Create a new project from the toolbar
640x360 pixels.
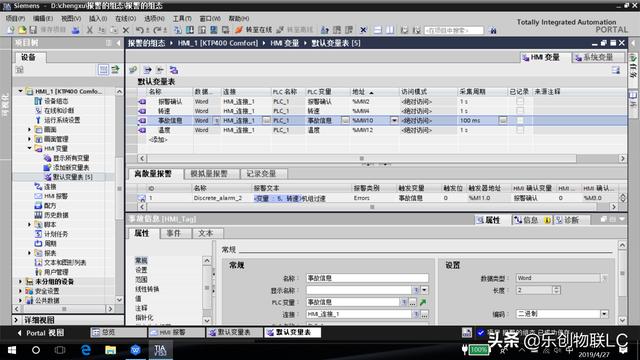[x=11, y=30]
